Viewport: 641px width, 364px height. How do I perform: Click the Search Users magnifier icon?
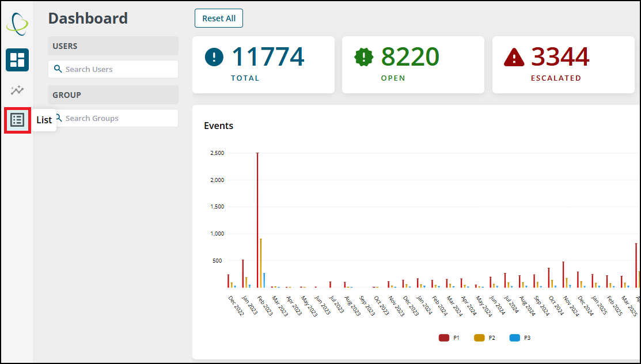[x=58, y=69]
